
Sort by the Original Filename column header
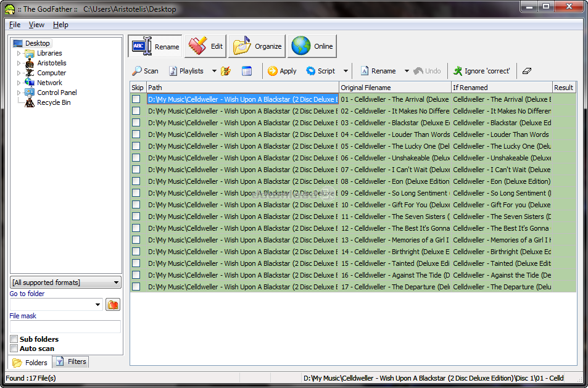395,88
